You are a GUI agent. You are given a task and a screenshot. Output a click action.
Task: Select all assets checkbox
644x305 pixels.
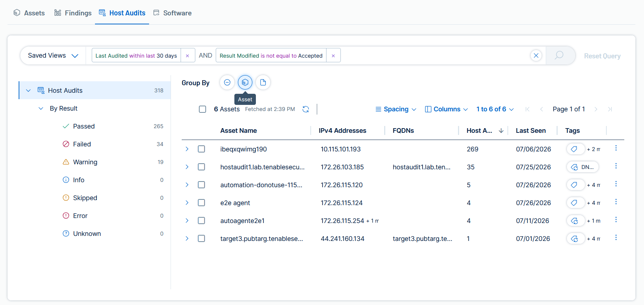tap(202, 109)
